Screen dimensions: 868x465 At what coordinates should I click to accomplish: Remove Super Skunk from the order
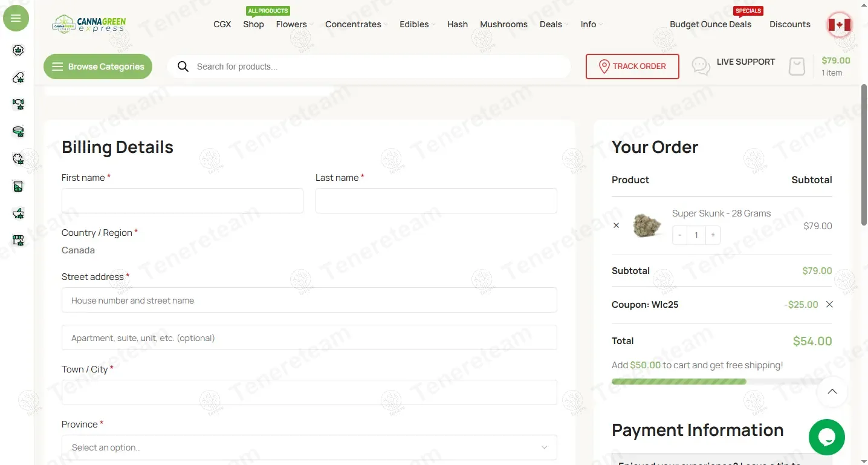click(x=616, y=226)
